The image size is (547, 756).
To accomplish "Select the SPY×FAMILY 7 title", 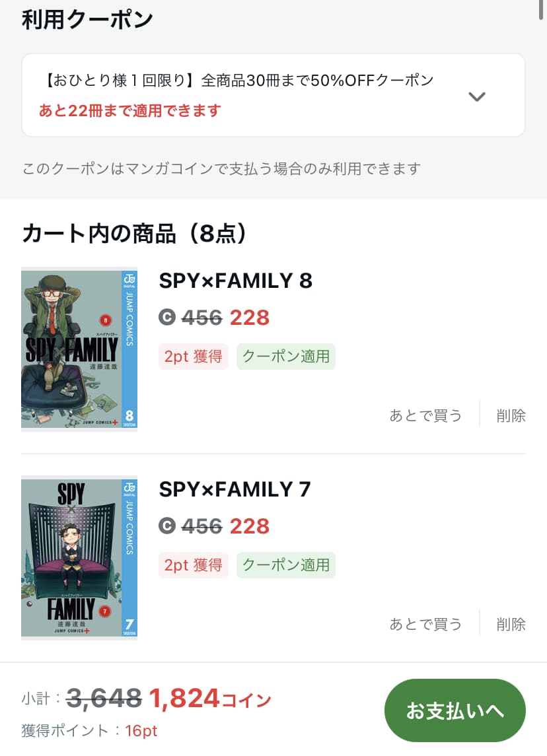I will click(235, 489).
